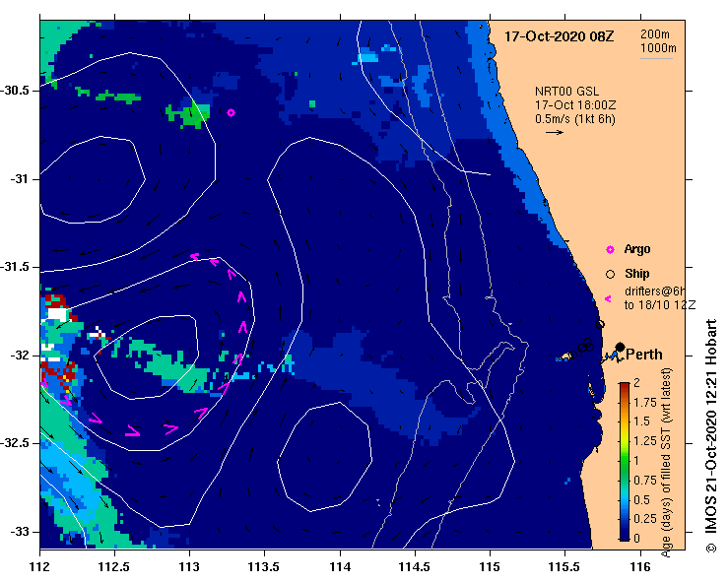This screenshot has height=583, width=728.
Task: Click the Perth city label
Action: [644, 355]
